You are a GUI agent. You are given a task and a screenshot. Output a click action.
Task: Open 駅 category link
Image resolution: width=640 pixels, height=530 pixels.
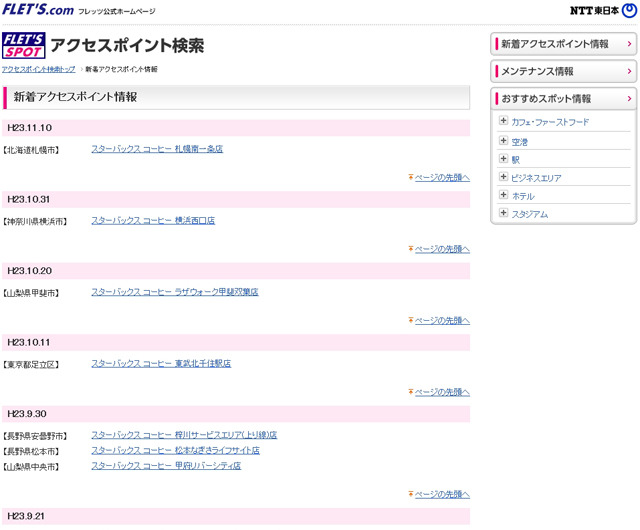516,160
